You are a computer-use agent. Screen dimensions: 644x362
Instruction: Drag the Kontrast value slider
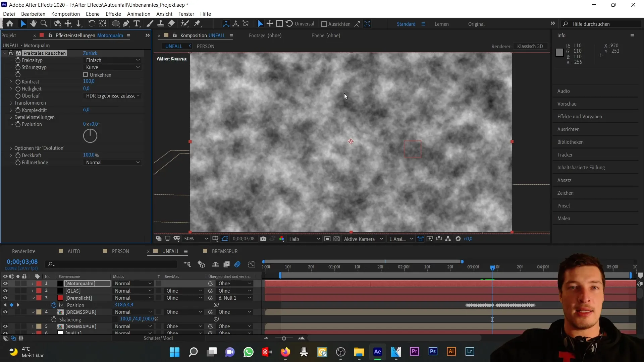tap(89, 81)
